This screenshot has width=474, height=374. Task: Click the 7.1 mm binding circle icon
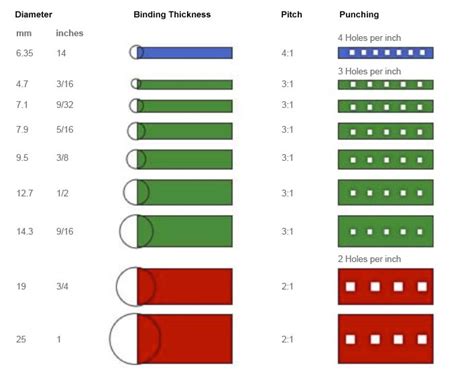coord(136,106)
